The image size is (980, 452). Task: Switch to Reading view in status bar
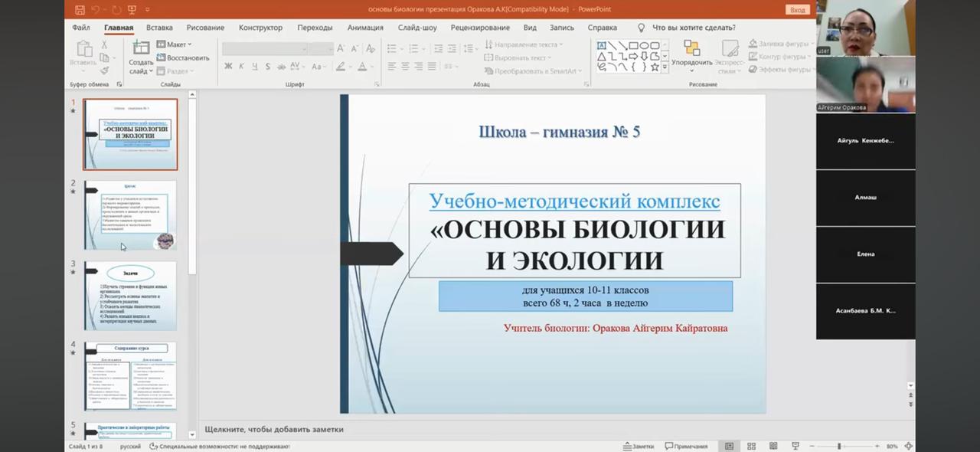tap(773, 446)
